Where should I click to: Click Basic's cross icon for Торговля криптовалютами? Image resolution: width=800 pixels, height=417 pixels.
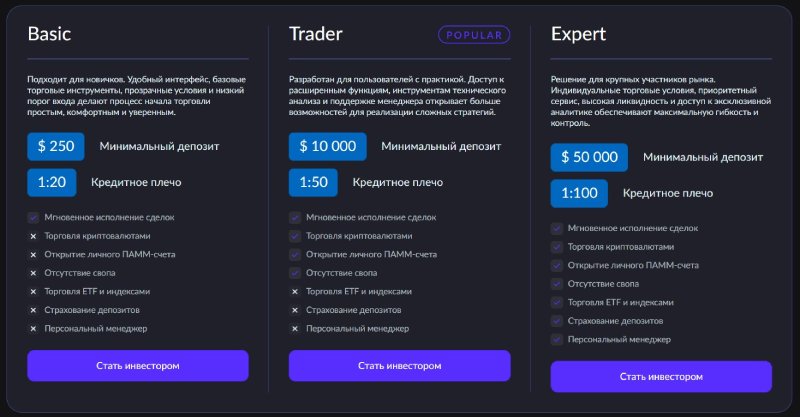click(x=33, y=236)
